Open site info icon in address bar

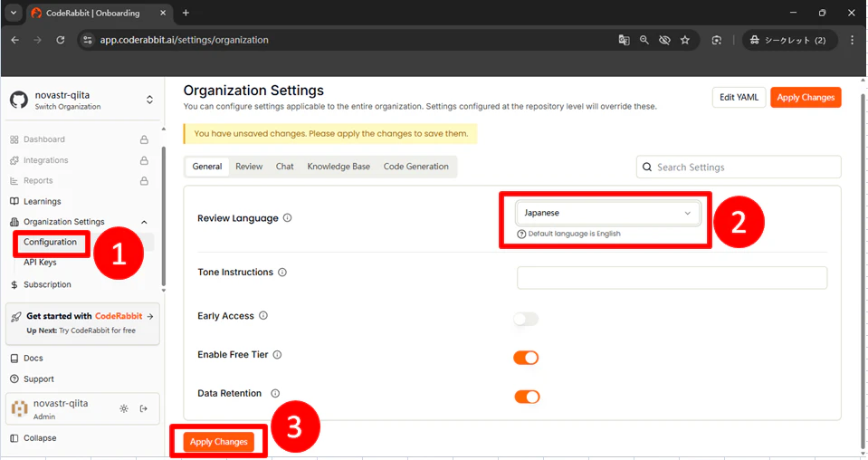tap(88, 40)
